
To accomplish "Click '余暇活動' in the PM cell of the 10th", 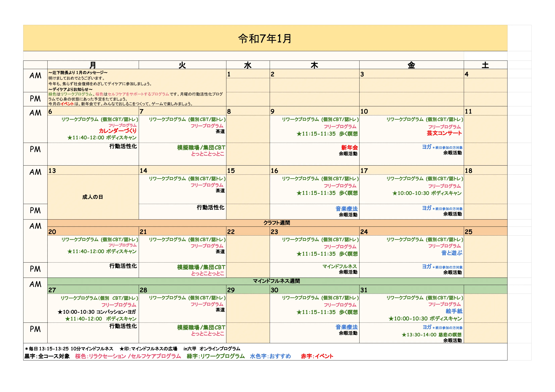I will [453, 153].
